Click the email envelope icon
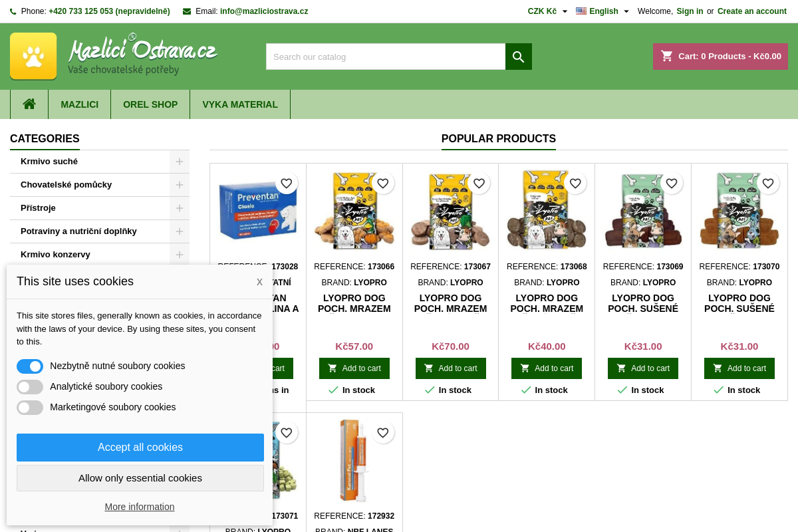This screenshot has width=798, height=532. (187, 11)
